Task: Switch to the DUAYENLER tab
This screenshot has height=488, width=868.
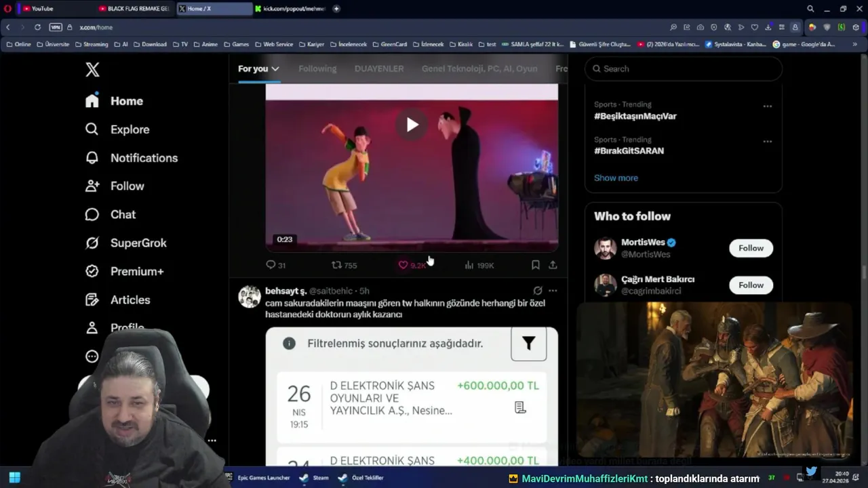Action: tap(379, 68)
